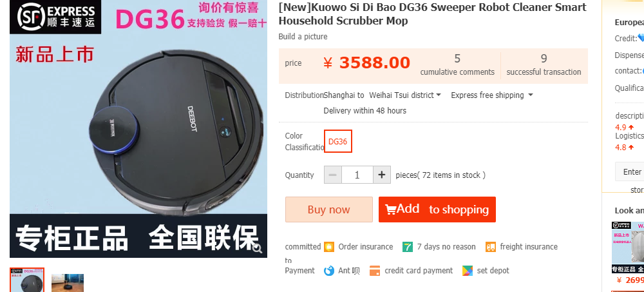The width and height of the screenshot is (644, 292).
Task: Click the colorful set depot icon
Action: (468, 271)
